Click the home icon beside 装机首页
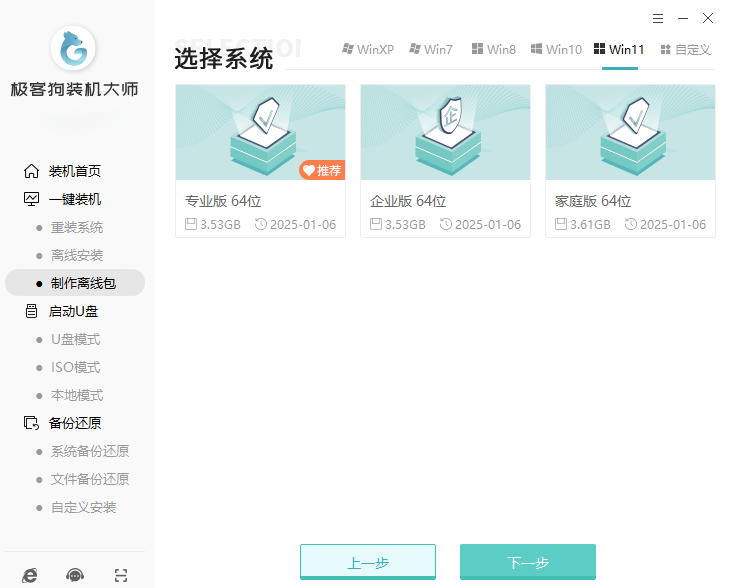Screen dimensions: 730x588 [31, 171]
